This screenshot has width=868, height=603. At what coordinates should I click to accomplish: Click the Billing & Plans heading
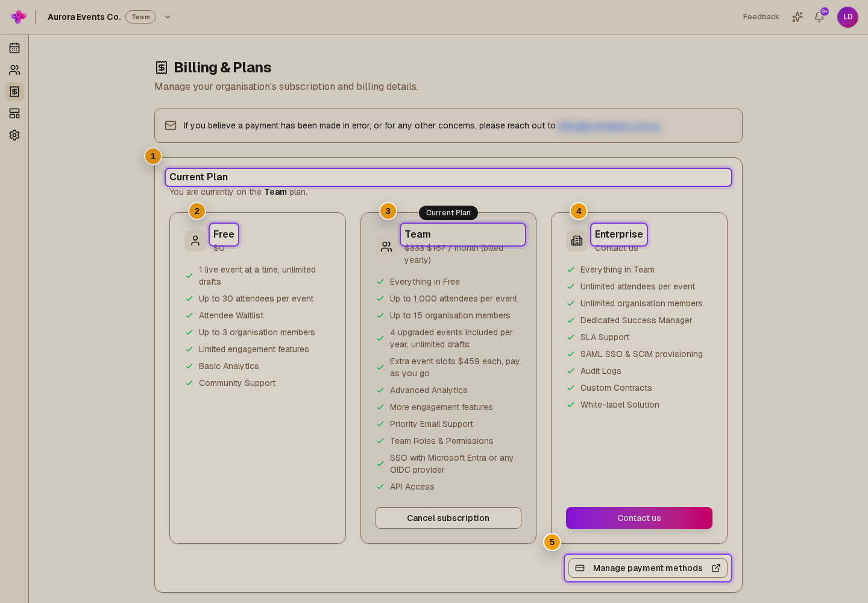222,68
